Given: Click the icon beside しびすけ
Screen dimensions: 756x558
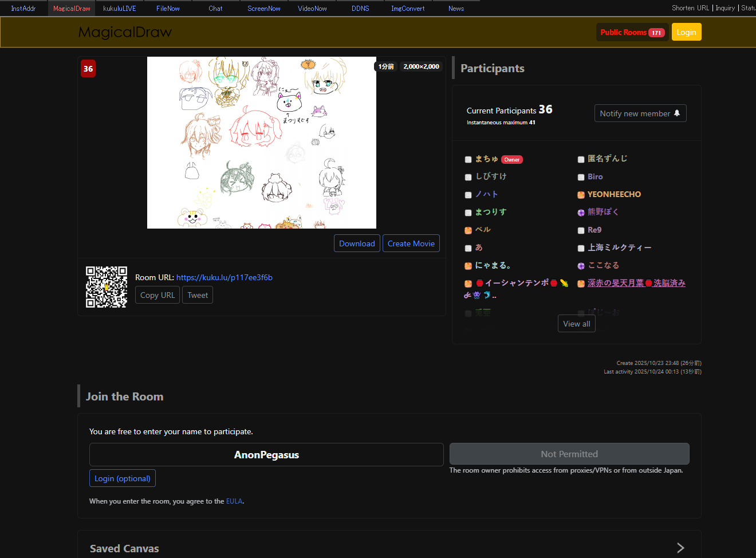Looking at the screenshot, I should click(x=468, y=178).
